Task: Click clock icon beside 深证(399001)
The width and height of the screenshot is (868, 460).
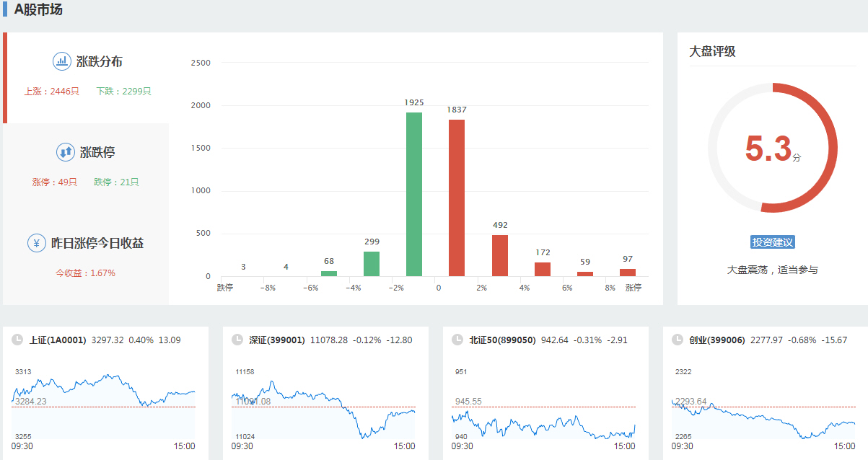Action: [237, 340]
